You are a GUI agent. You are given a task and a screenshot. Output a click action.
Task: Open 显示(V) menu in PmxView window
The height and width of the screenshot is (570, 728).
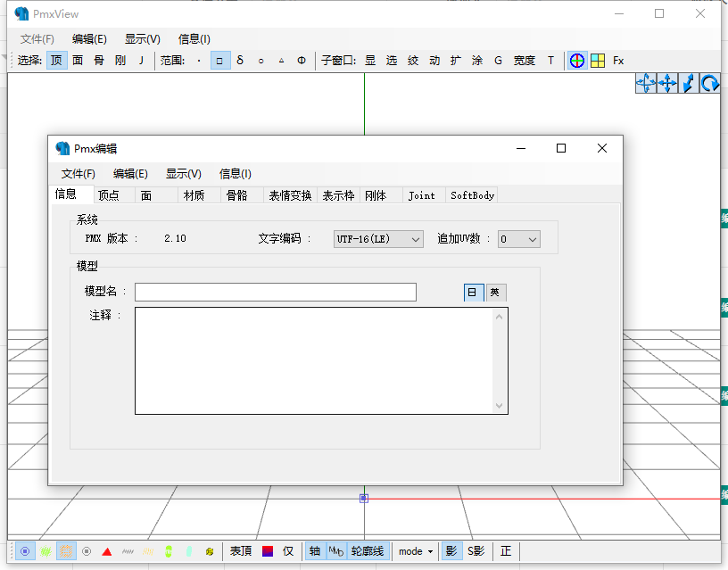[x=143, y=39]
